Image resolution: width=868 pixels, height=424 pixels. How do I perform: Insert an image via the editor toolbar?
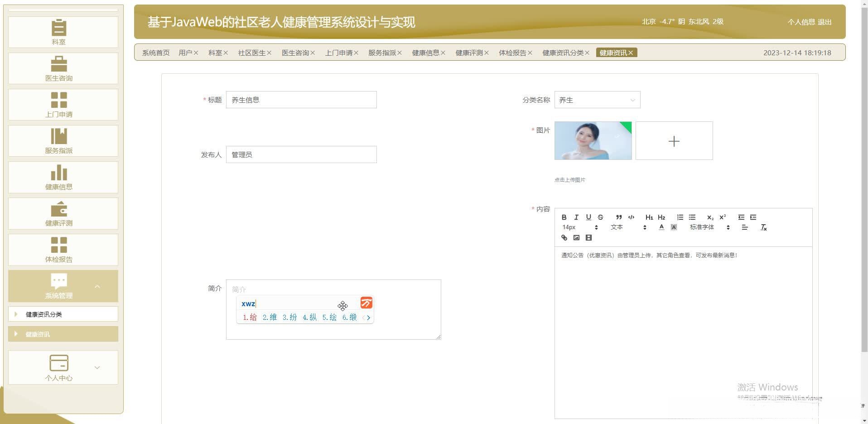pos(576,237)
